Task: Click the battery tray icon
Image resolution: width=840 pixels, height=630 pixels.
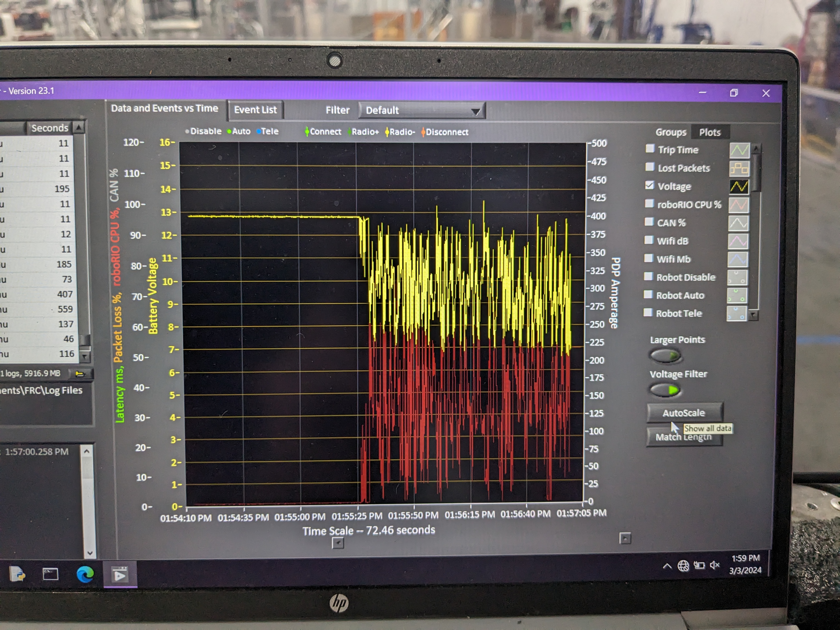Action: [699, 565]
